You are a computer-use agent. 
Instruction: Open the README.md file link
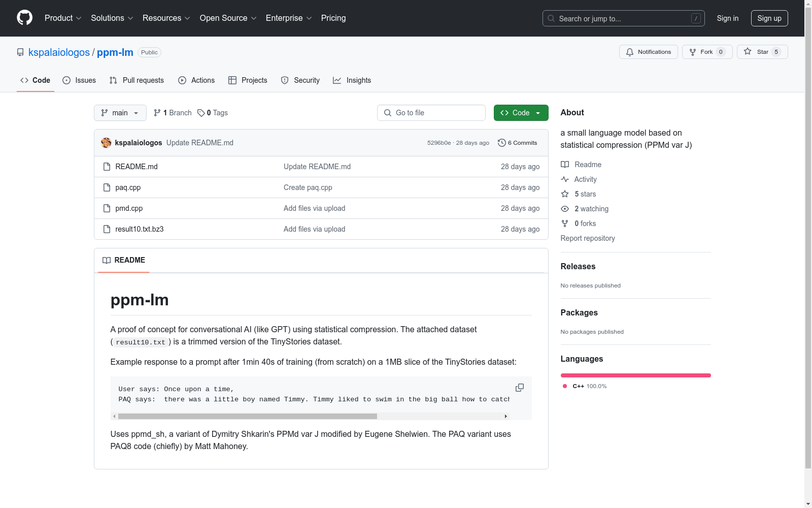[137, 167]
